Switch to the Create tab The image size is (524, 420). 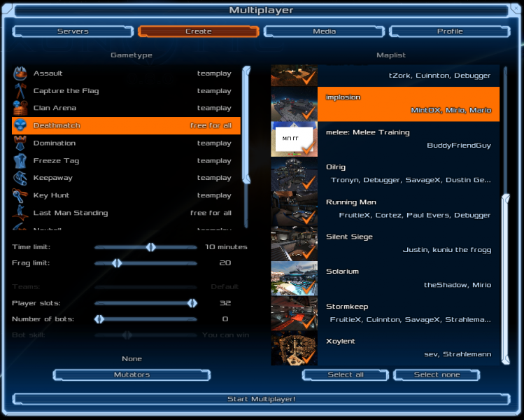[x=199, y=31]
